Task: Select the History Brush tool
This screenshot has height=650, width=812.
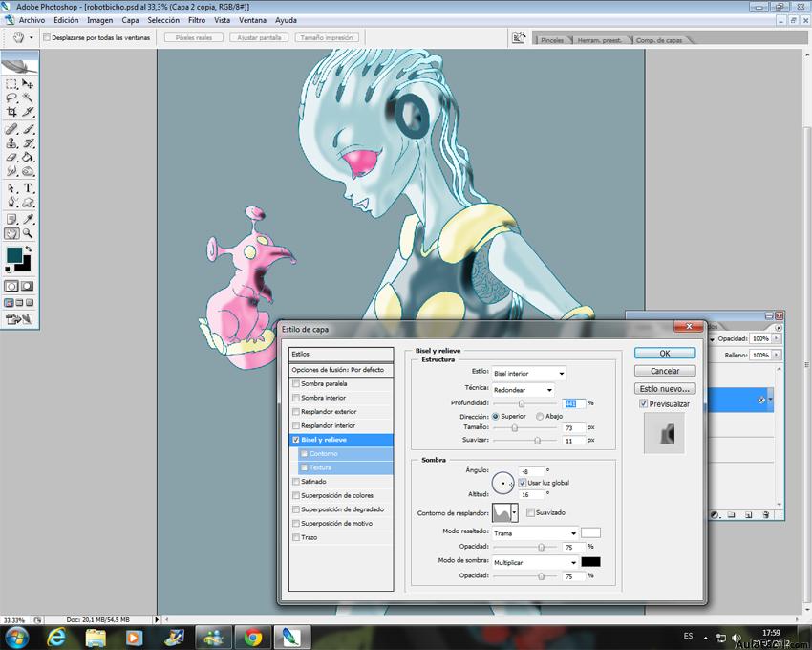Action: point(28,143)
